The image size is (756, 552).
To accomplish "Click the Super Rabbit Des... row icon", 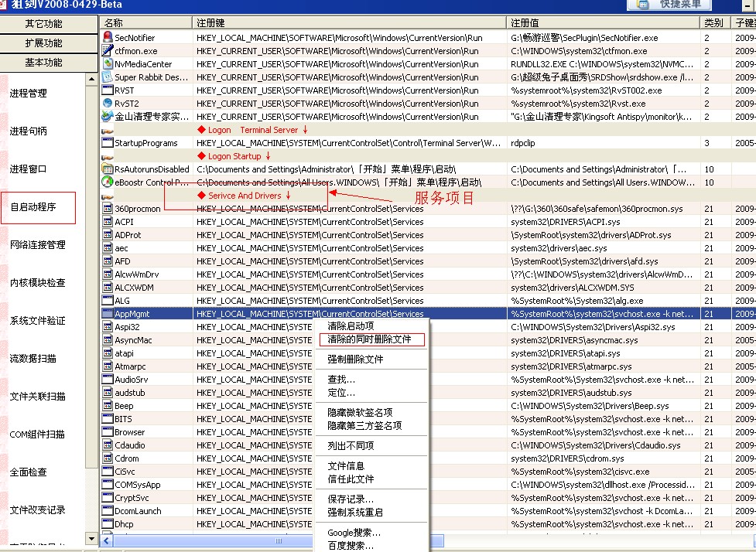I will pyautogui.click(x=108, y=77).
